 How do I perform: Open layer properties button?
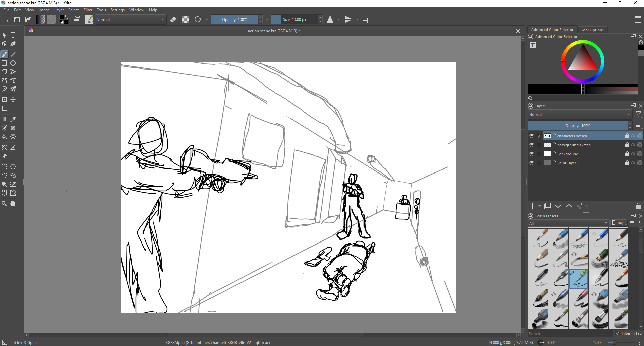pos(580,206)
